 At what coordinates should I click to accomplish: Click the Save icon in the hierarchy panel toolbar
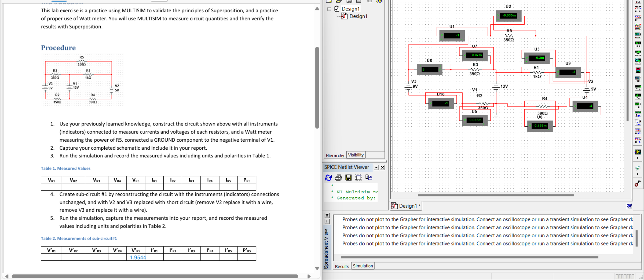tap(349, 1)
